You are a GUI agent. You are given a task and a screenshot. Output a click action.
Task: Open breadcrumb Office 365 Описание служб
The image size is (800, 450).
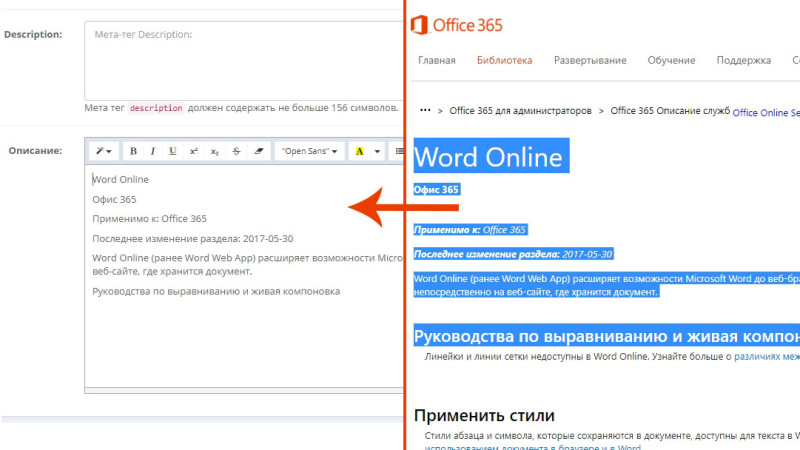point(670,111)
